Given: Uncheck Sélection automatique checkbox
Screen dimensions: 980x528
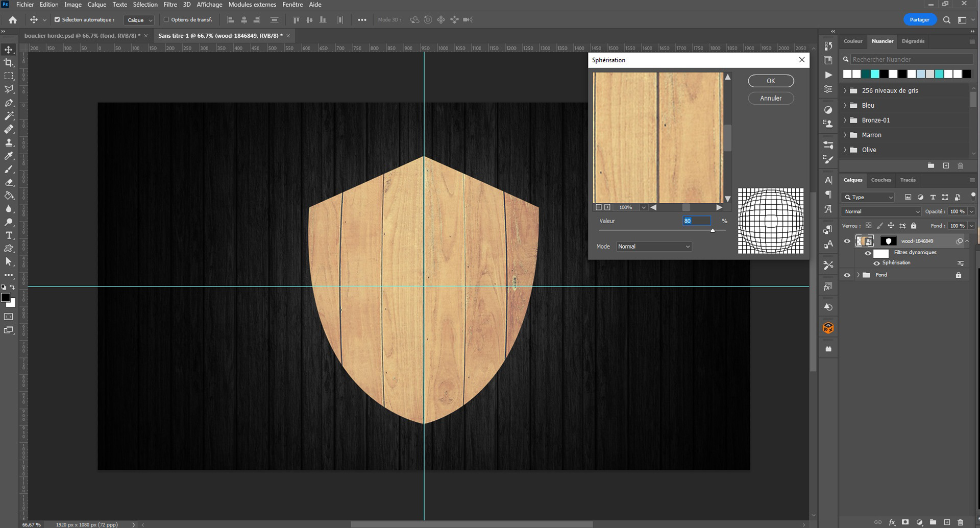Looking at the screenshot, I should tap(57, 20).
